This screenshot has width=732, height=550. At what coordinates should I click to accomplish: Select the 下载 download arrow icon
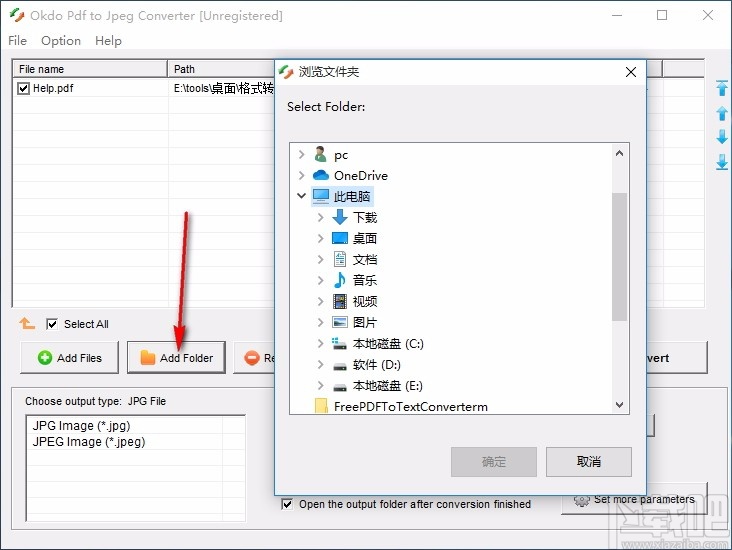(340, 217)
